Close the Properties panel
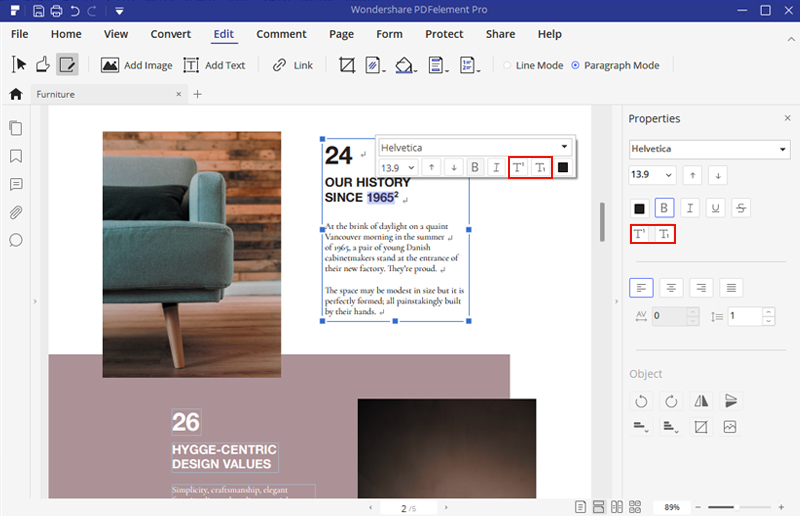This screenshot has width=800, height=516. coord(787,118)
